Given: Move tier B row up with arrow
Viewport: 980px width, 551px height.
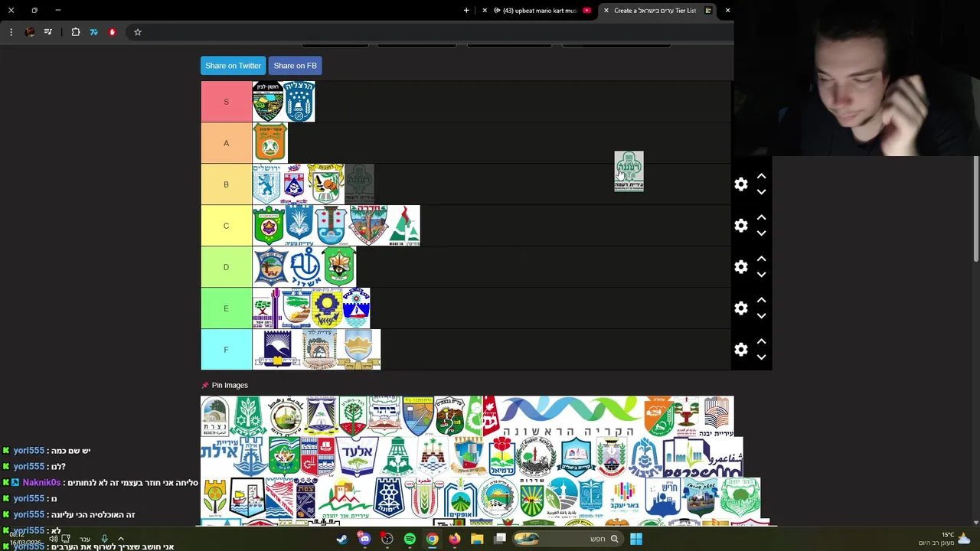Looking at the screenshot, I should coord(761,176).
